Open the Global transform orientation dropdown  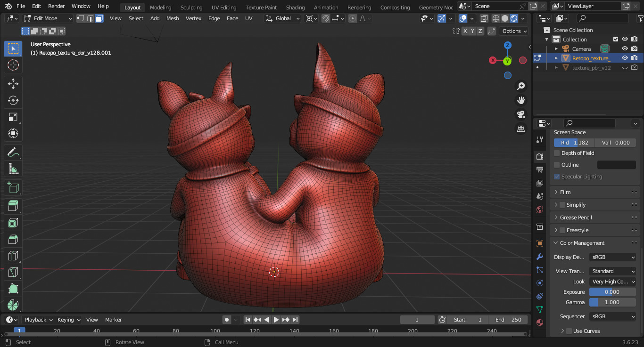click(x=283, y=18)
